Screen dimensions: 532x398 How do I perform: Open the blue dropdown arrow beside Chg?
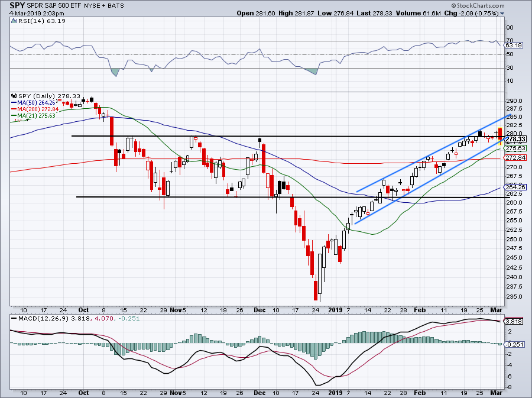coord(502,14)
